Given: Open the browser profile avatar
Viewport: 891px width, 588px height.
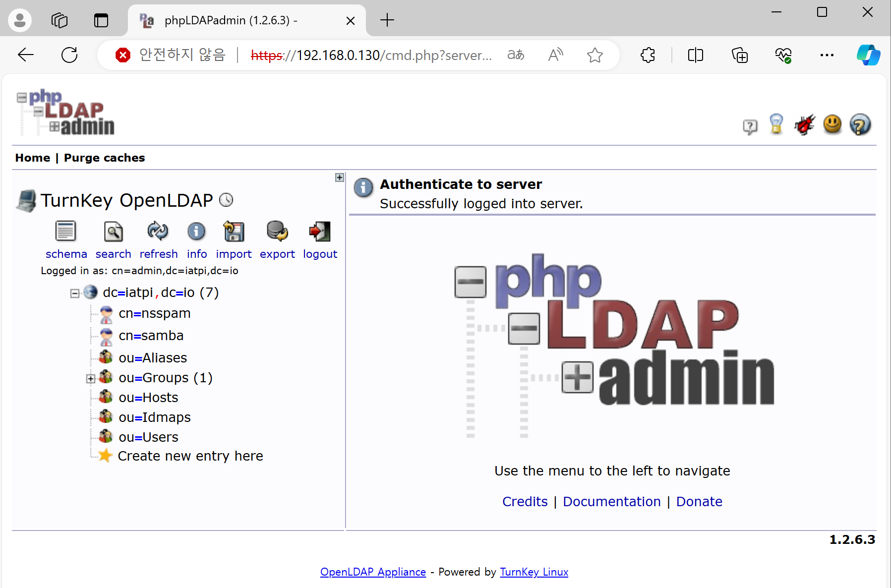Looking at the screenshot, I should pyautogui.click(x=20, y=20).
